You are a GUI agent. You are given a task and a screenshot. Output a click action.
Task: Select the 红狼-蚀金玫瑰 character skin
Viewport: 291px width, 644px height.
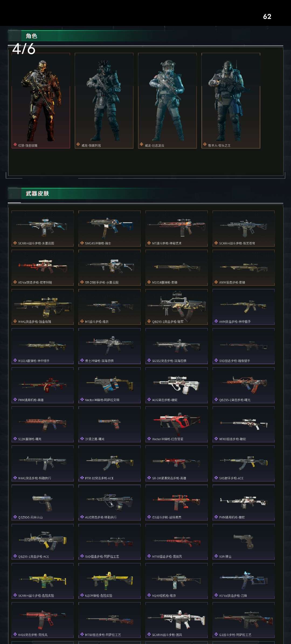tap(41, 101)
